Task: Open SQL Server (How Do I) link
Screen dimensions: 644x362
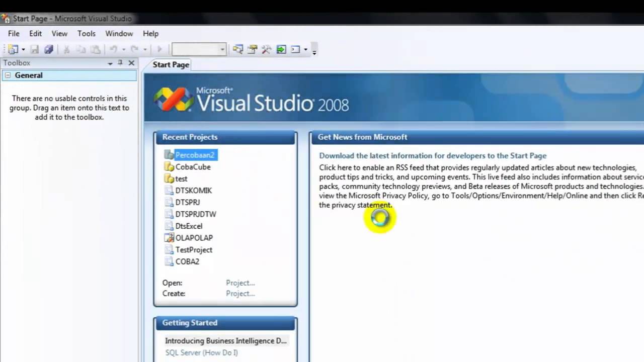Action: (x=201, y=353)
